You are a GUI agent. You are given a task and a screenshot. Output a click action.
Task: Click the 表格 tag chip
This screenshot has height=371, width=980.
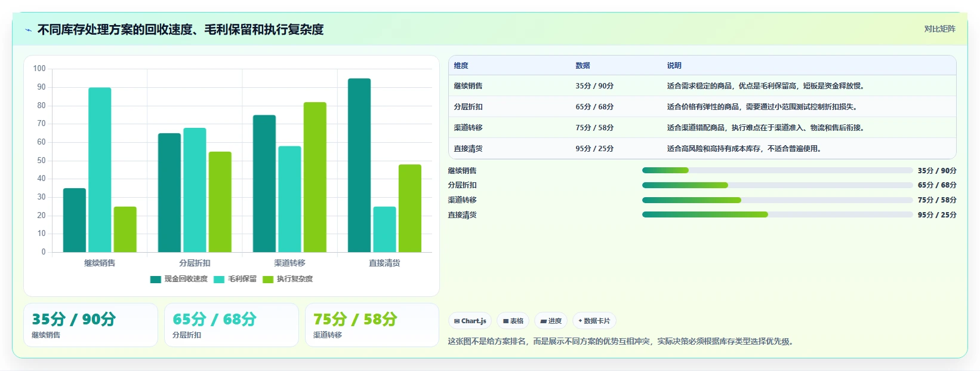(513, 321)
